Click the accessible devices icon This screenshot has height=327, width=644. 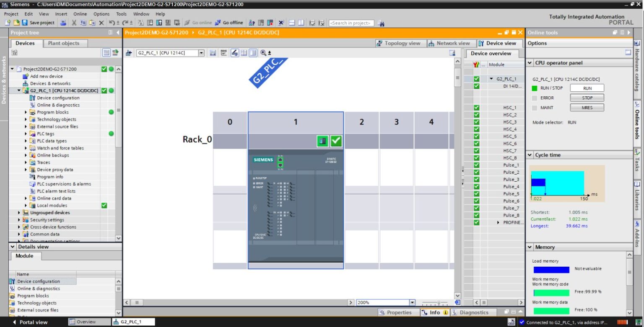pos(252,23)
